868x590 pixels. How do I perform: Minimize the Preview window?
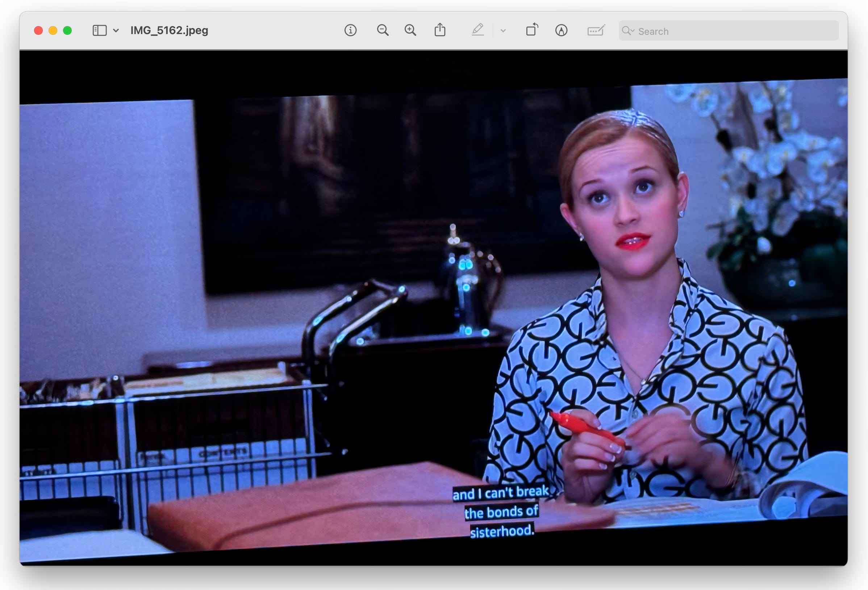point(53,31)
